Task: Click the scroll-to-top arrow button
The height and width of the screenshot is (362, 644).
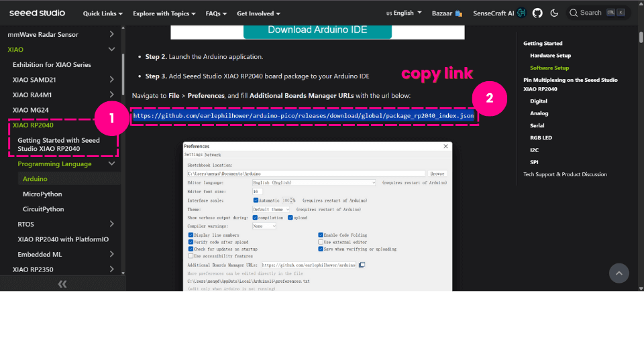Action: click(619, 273)
